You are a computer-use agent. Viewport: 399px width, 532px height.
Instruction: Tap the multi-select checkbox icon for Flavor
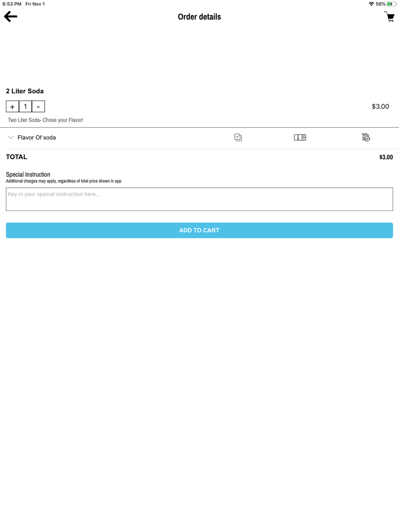[238, 137]
